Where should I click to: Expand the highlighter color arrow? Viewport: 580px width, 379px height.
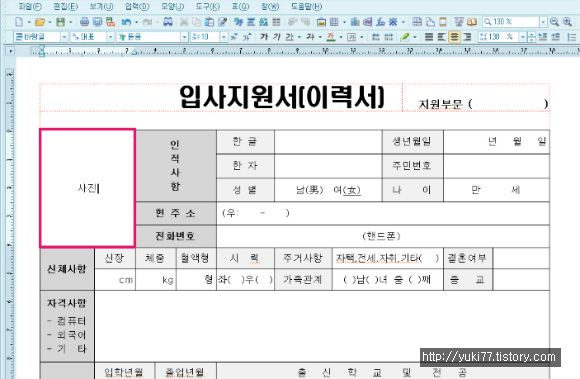(414, 37)
